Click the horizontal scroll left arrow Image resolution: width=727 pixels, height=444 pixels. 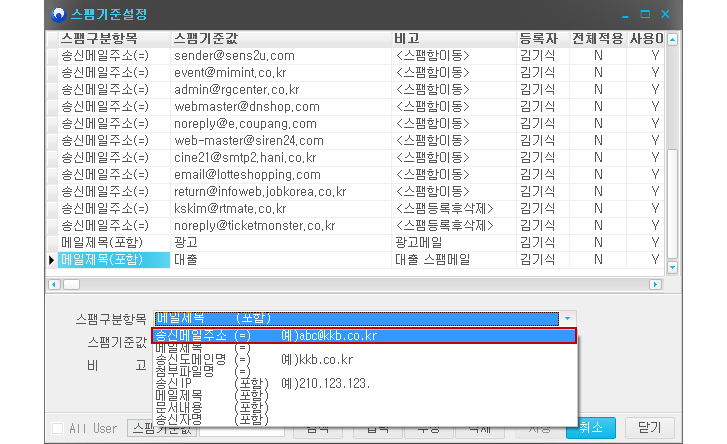coord(54,284)
